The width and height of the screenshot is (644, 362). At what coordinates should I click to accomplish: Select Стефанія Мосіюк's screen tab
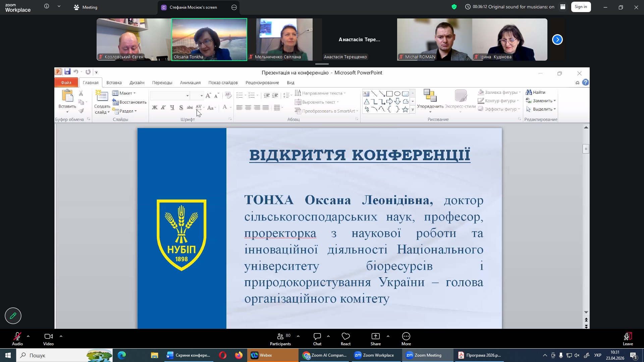point(193,7)
